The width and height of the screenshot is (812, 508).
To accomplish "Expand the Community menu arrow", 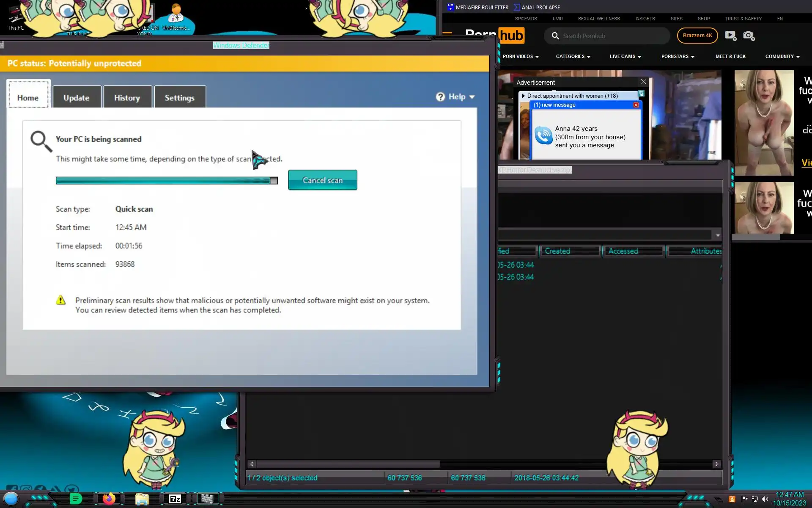I will click(x=798, y=57).
